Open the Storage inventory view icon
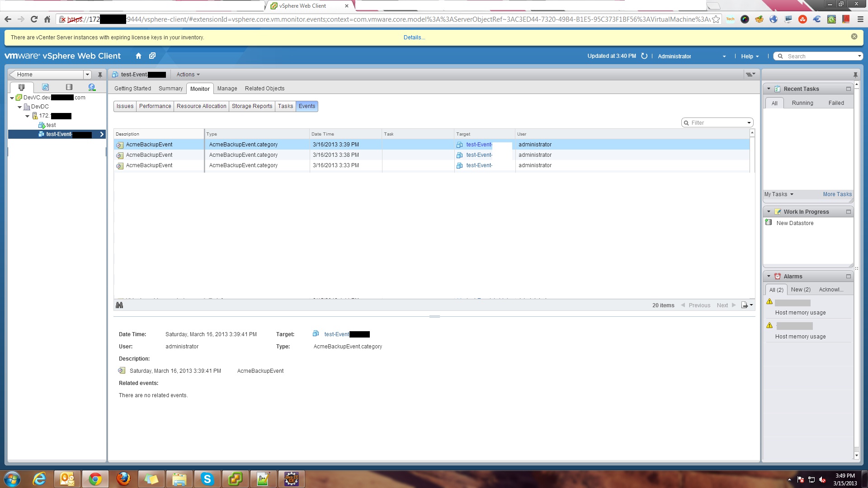The image size is (868, 488). (69, 87)
